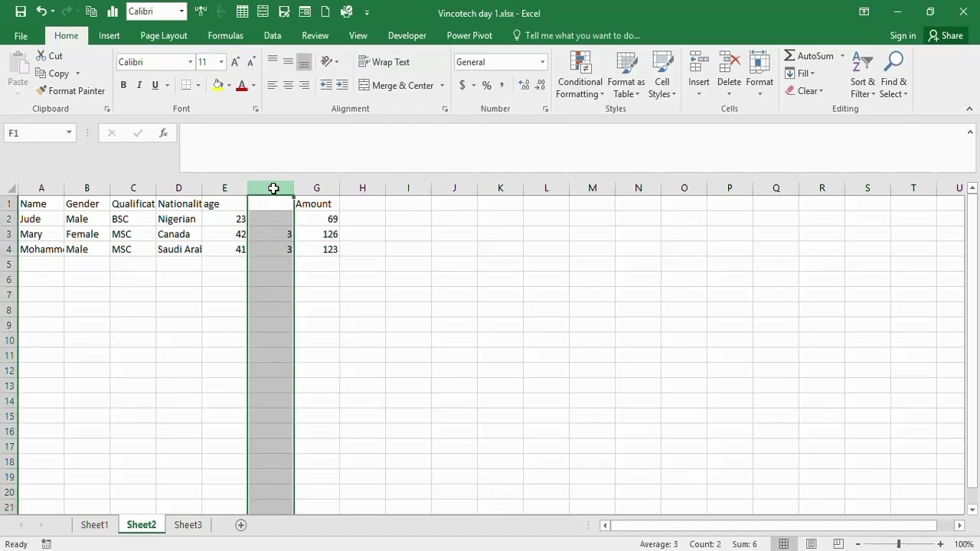980x551 pixels.
Task: Switch to the Formulas tab
Action: (x=225, y=35)
